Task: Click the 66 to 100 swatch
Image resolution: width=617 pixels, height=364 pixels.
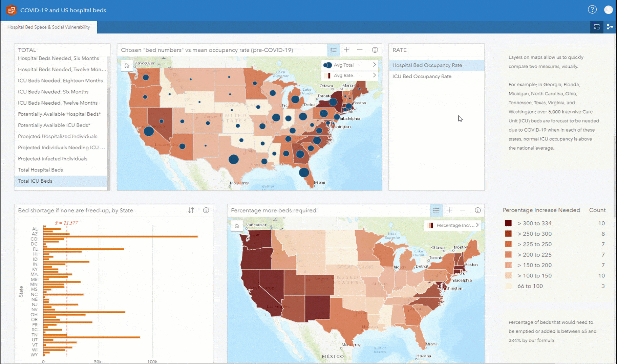Action: click(508, 286)
